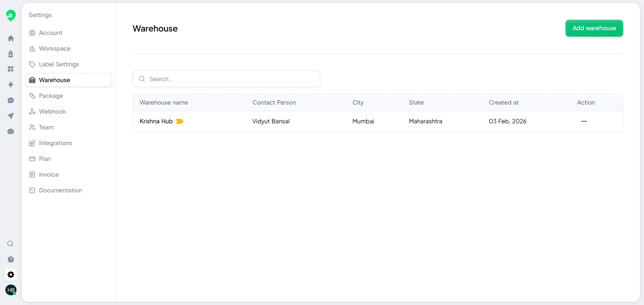
Task: Click the Warehouse name column header
Action: tap(164, 103)
